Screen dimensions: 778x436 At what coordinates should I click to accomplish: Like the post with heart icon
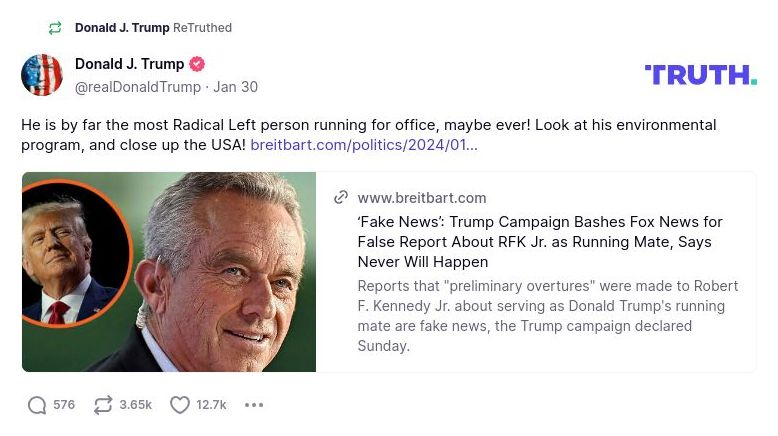[x=180, y=405]
